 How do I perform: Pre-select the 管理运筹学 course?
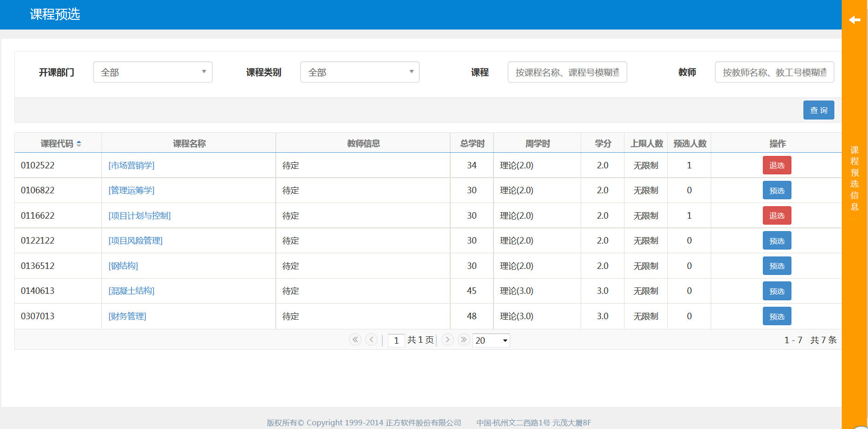[777, 191]
